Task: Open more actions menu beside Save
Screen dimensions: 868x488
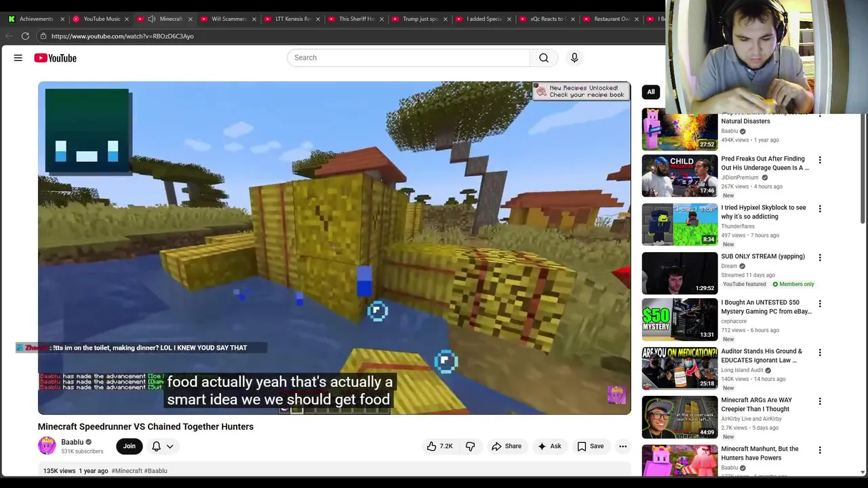Action: coord(623,446)
